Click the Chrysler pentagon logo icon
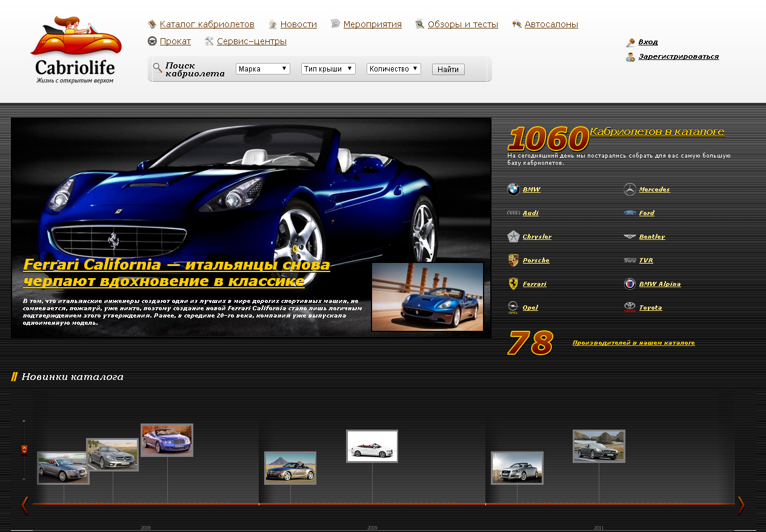This screenshot has width=766, height=532. [513, 237]
